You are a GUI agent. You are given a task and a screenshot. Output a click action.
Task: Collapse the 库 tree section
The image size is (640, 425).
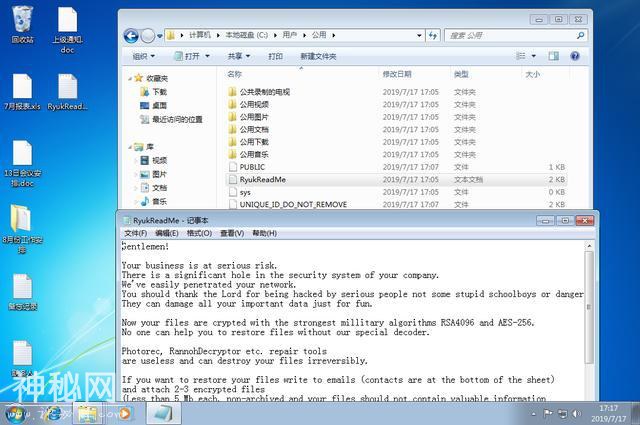[130, 147]
